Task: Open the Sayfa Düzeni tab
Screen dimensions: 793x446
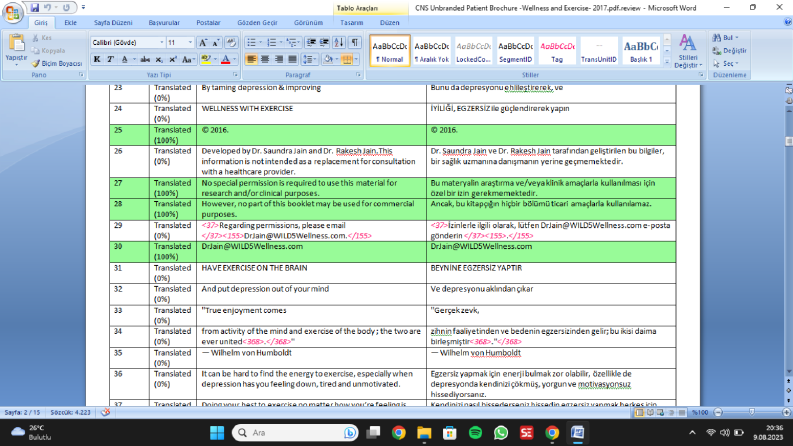Action: click(113, 23)
